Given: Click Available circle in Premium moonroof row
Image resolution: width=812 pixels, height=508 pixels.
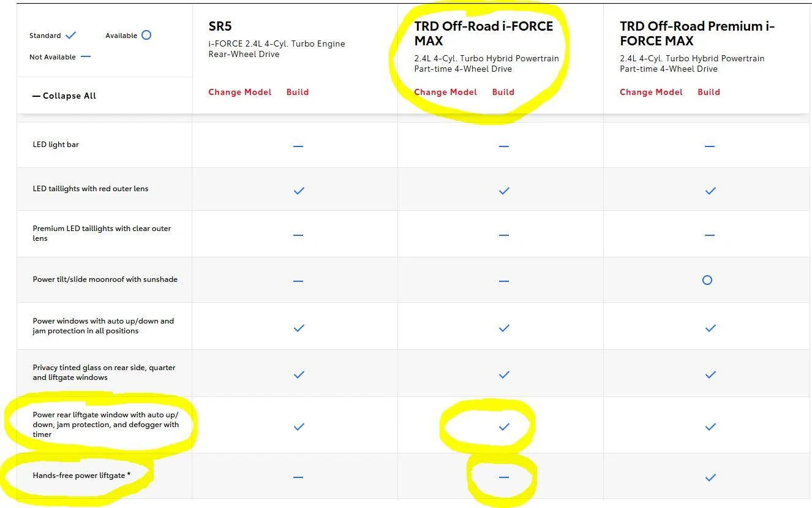Looking at the screenshot, I should pos(707,280).
